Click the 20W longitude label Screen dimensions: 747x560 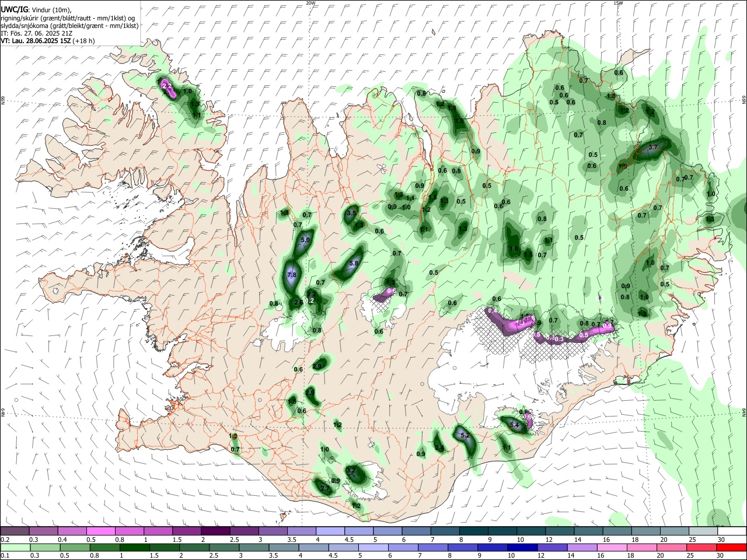310,3
